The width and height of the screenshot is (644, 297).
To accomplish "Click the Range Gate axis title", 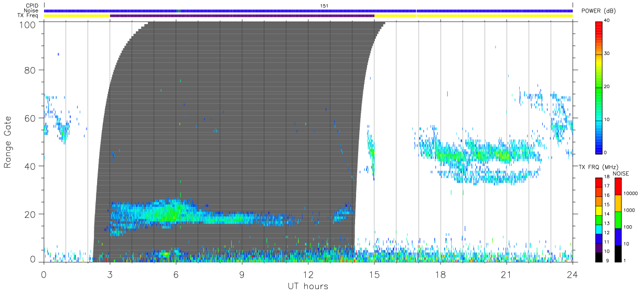I will (8, 141).
